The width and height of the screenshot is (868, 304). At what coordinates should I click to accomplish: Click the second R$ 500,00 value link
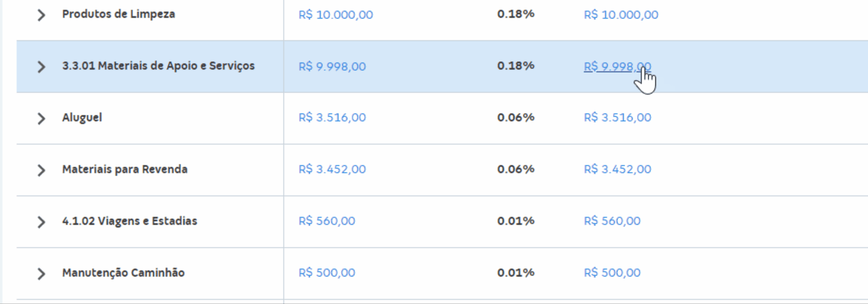[x=612, y=273]
